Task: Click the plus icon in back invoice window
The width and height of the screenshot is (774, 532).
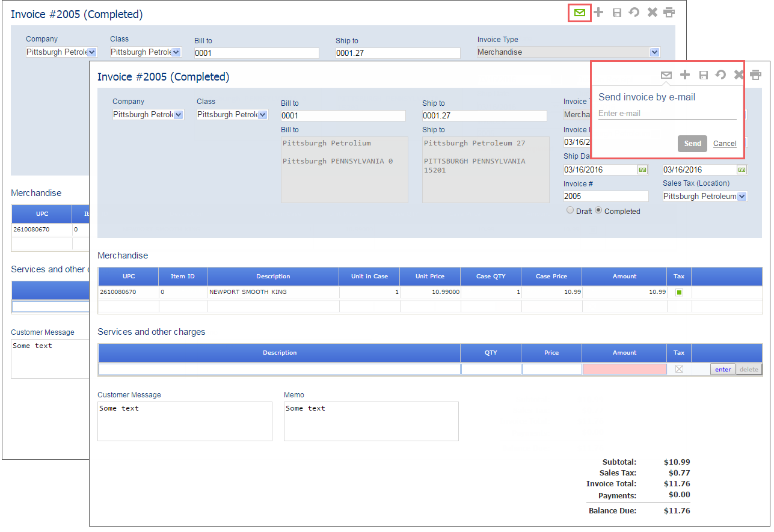Action: (598, 13)
